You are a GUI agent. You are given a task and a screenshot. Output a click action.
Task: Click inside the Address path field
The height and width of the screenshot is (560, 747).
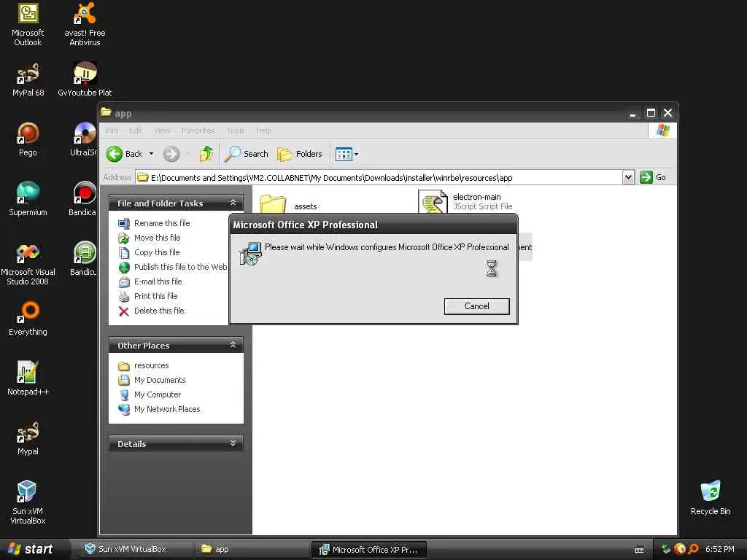pyautogui.click(x=379, y=178)
